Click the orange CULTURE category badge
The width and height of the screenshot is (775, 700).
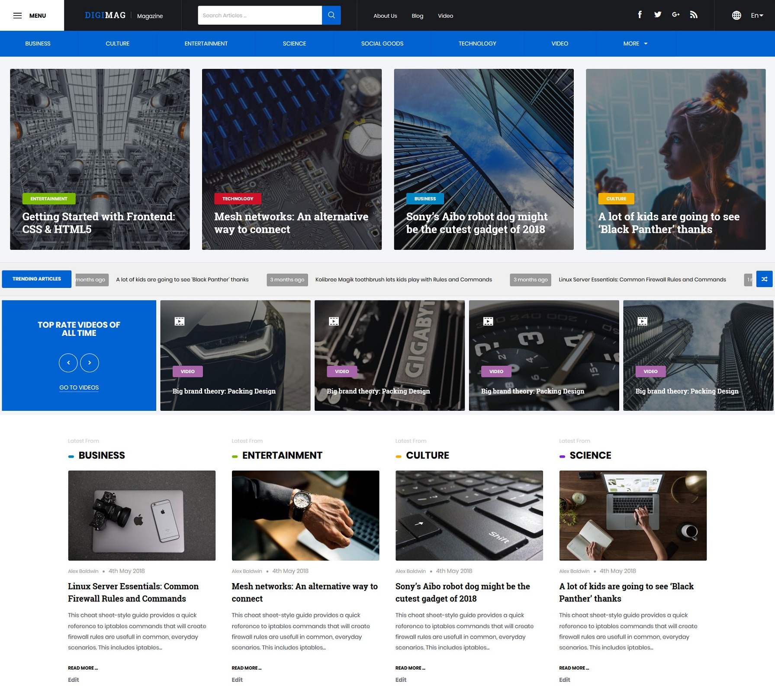616,199
